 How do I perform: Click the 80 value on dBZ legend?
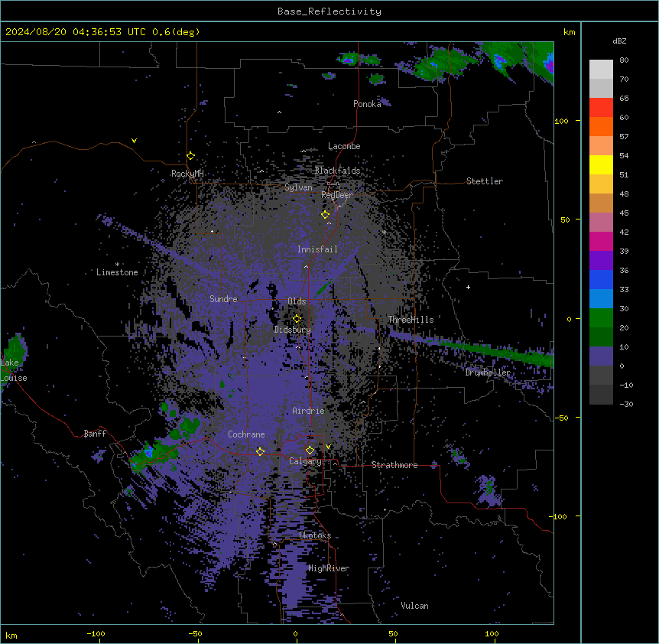[x=624, y=60]
